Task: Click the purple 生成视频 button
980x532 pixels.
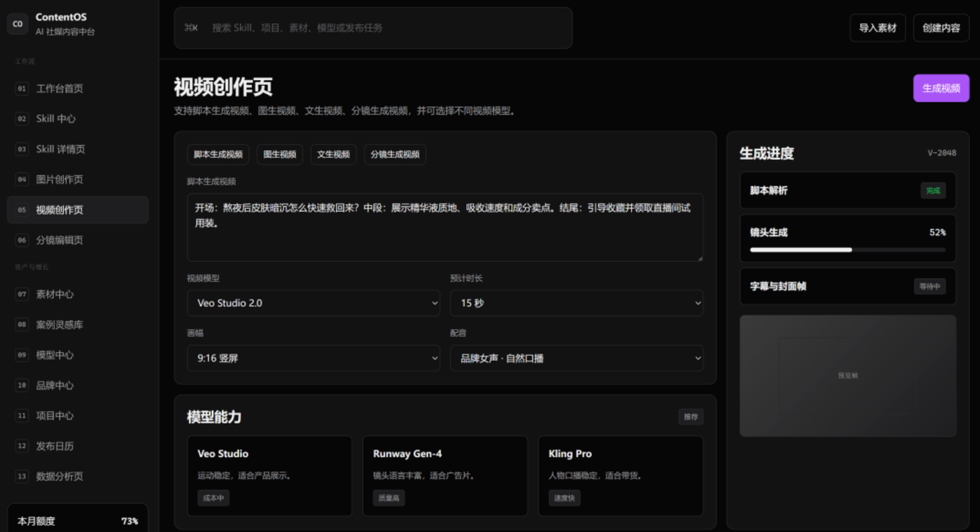Action: coord(941,88)
